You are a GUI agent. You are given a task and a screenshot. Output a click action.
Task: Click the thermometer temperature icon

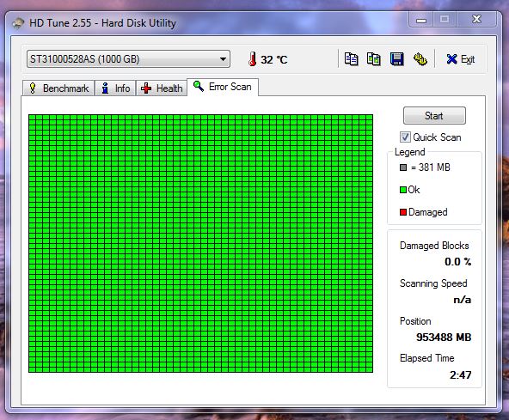coord(252,59)
